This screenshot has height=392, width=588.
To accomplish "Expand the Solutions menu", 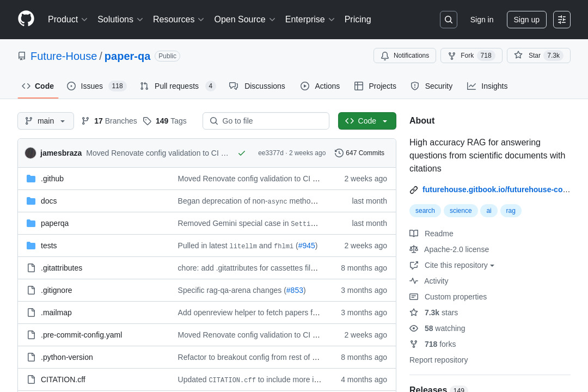I will tap(120, 20).
